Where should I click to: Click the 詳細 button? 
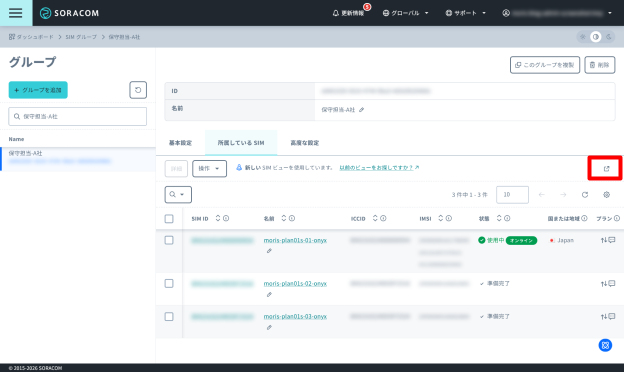coord(176,169)
